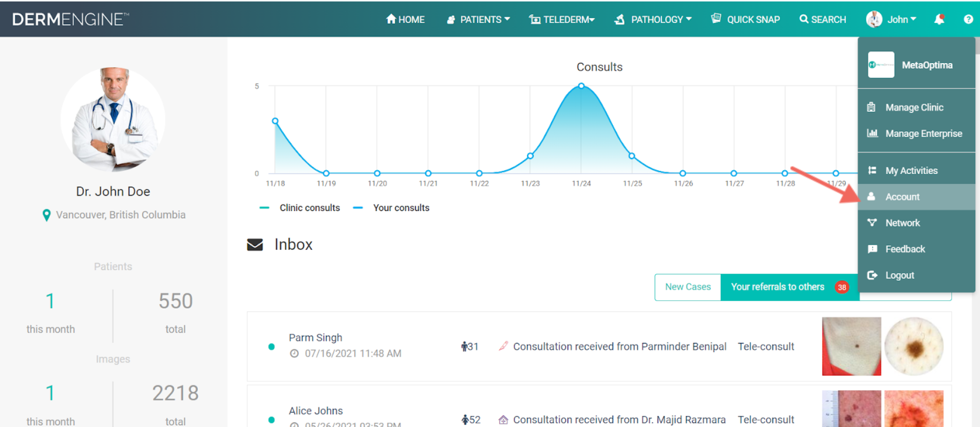Click the 38 referrals count badge
980x427 pixels.
[x=842, y=287]
